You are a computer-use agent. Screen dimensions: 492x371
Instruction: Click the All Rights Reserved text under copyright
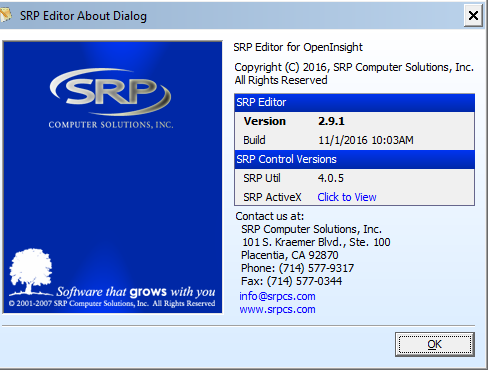[x=281, y=80]
